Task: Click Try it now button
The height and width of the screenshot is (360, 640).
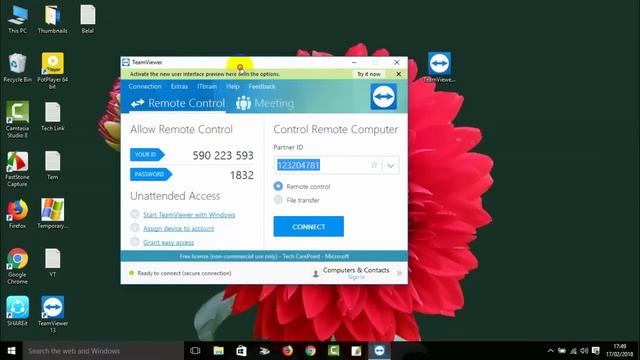Action: [369, 74]
